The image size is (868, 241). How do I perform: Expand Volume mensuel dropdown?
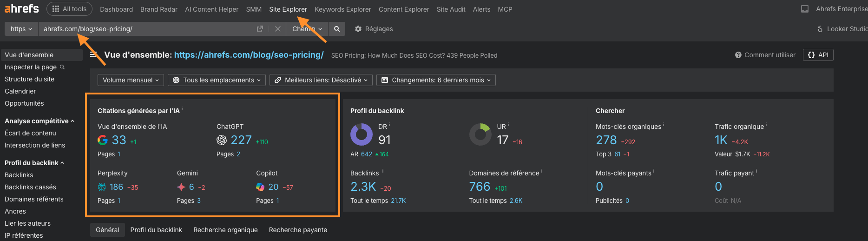coord(131,80)
